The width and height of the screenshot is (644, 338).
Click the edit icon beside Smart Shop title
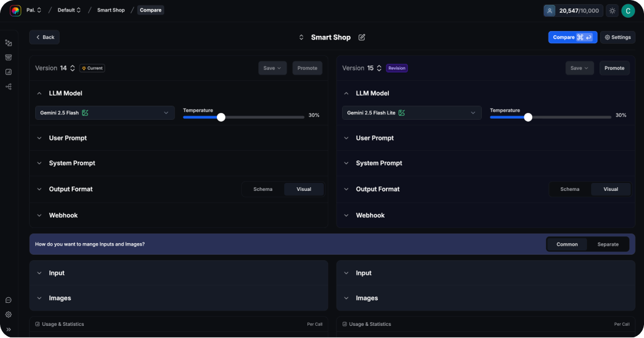pos(362,37)
